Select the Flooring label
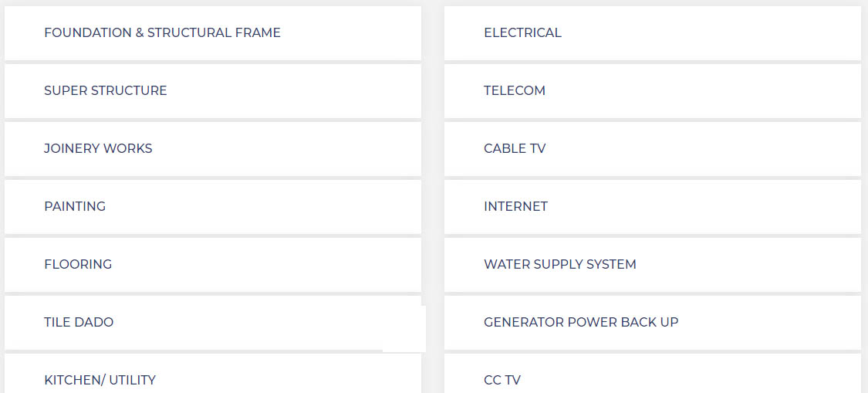The height and width of the screenshot is (393, 868). pyautogui.click(x=78, y=264)
